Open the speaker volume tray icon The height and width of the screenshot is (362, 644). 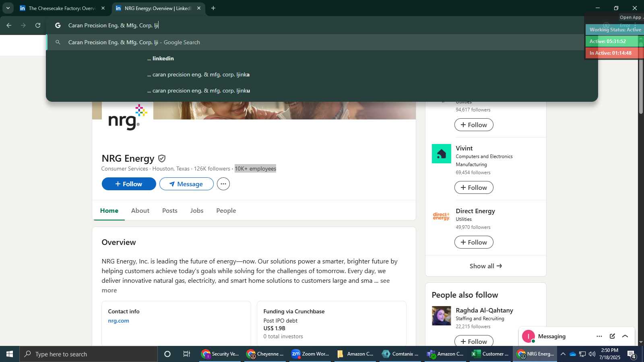point(592,354)
